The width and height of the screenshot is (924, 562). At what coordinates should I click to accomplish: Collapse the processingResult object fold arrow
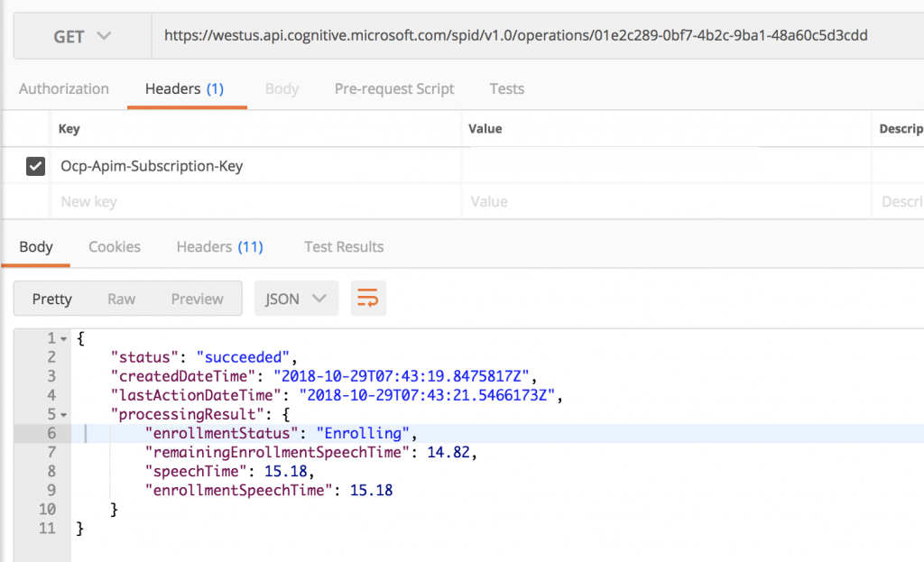(x=62, y=415)
